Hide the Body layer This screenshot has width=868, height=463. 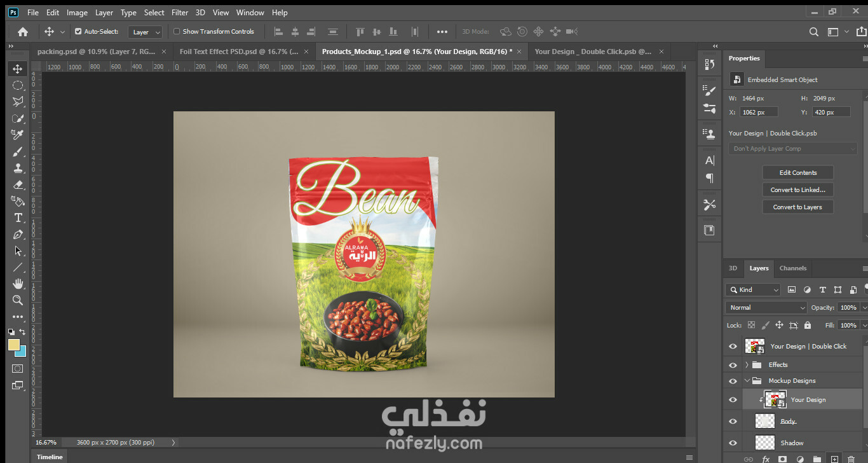click(x=733, y=422)
